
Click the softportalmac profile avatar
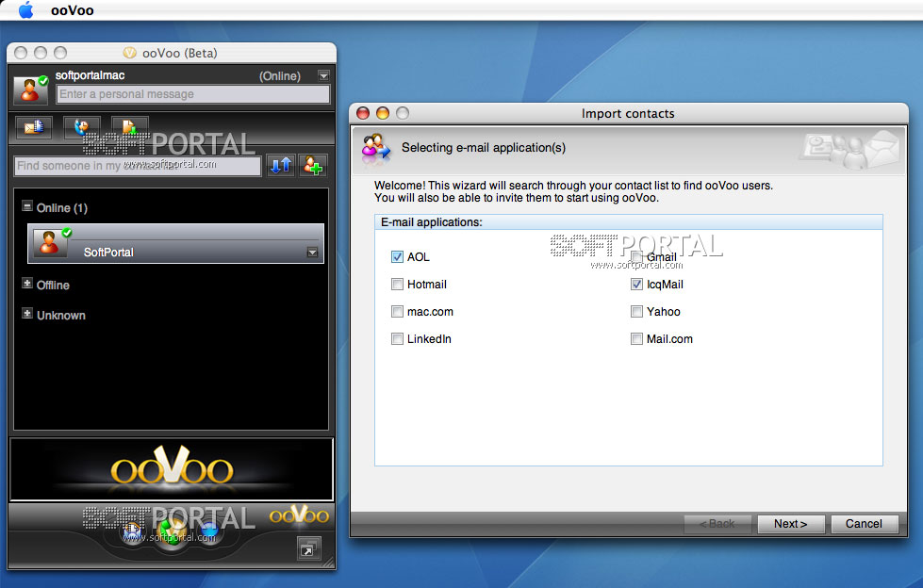pyautogui.click(x=30, y=90)
